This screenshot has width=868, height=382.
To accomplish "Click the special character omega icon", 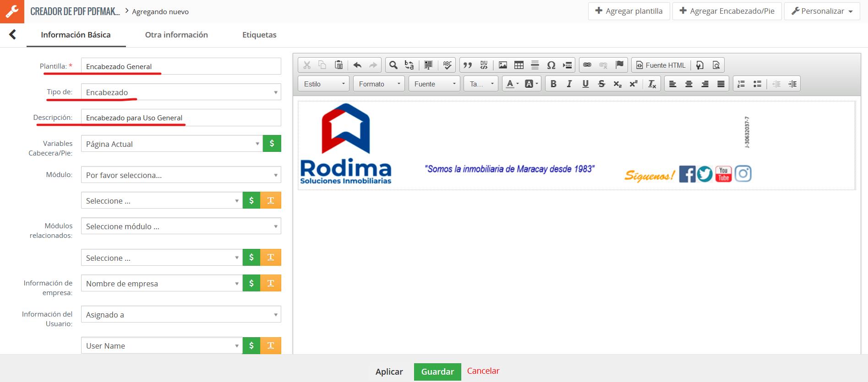I will pos(551,65).
